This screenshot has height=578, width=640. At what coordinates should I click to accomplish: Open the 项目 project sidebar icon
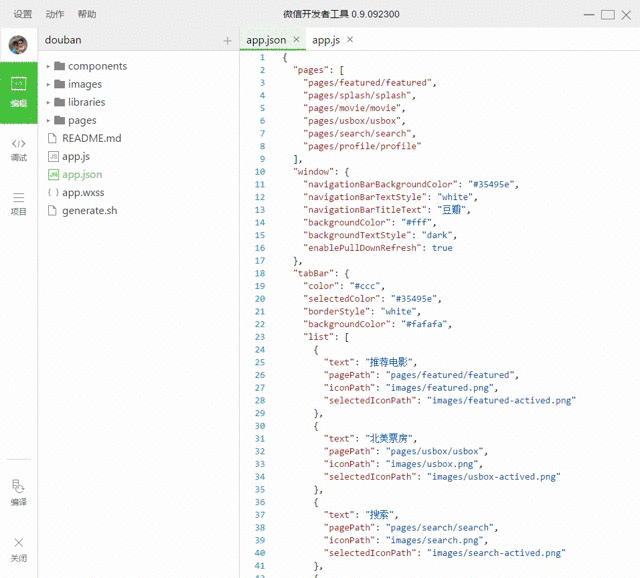(x=18, y=204)
